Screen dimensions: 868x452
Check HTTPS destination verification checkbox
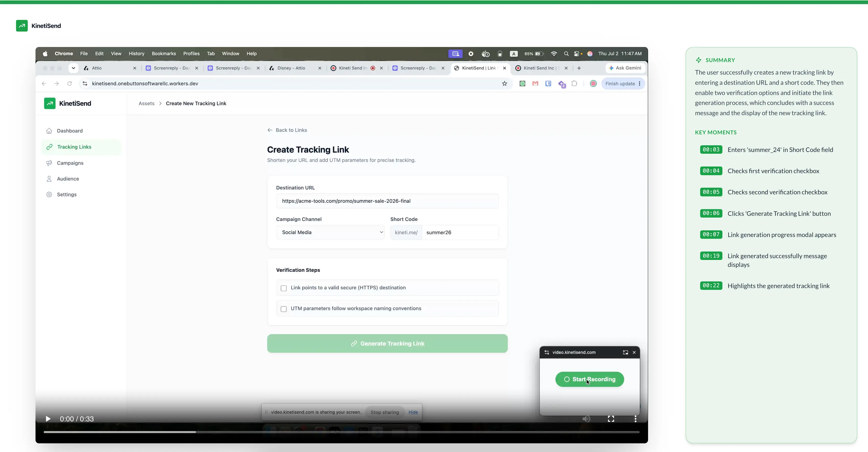pos(284,288)
